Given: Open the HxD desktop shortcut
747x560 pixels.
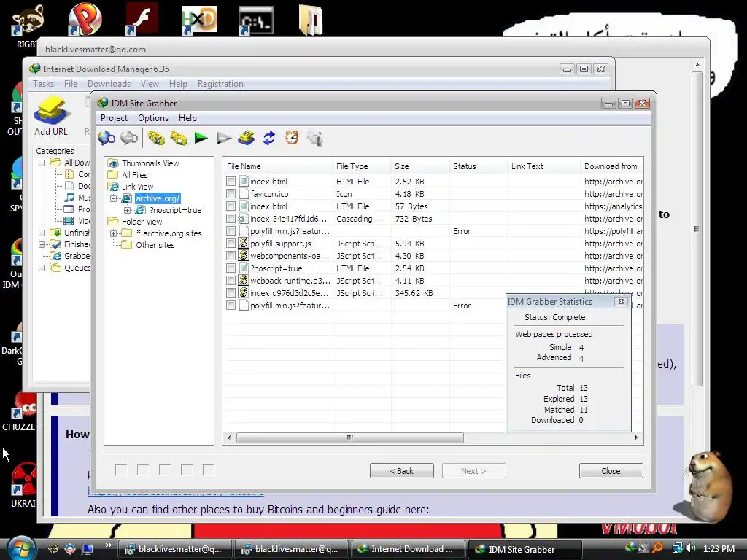Looking at the screenshot, I should 198,20.
